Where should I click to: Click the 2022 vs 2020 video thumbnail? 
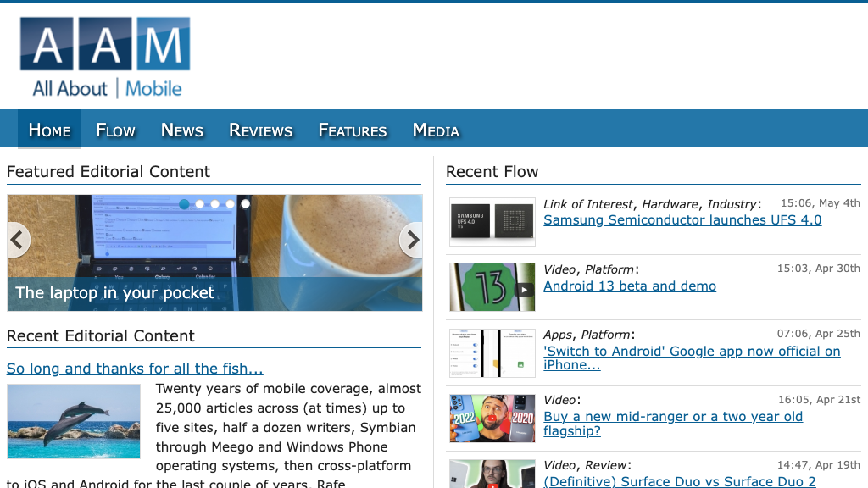point(492,419)
